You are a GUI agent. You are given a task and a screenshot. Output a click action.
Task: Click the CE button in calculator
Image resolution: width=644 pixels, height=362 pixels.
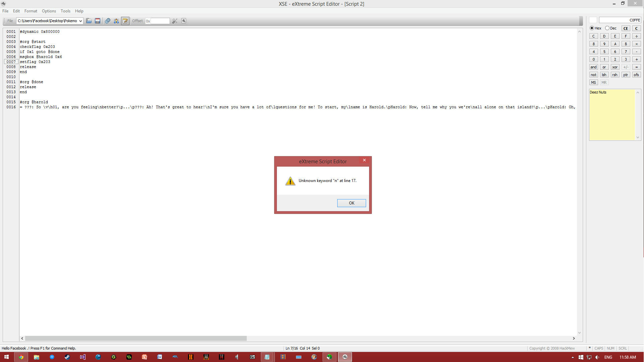(x=626, y=28)
